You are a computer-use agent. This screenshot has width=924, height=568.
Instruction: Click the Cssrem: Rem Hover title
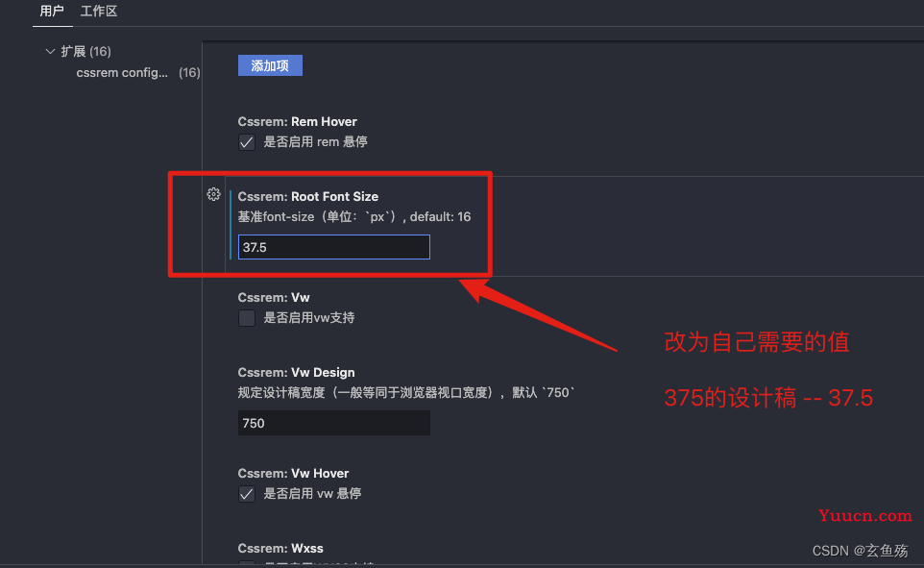pyautogui.click(x=298, y=121)
